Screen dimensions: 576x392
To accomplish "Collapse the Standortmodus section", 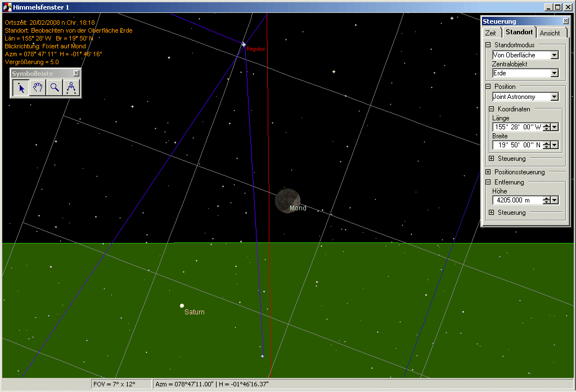I will click(488, 45).
